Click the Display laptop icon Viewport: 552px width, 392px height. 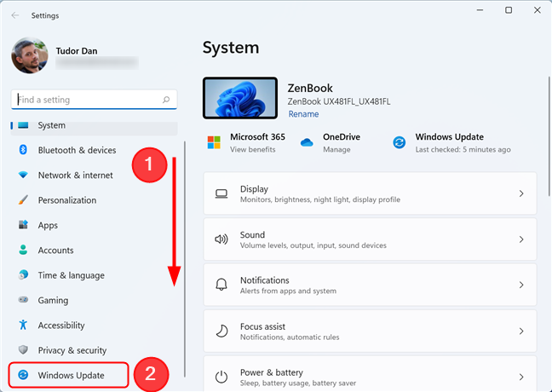click(x=221, y=193)
